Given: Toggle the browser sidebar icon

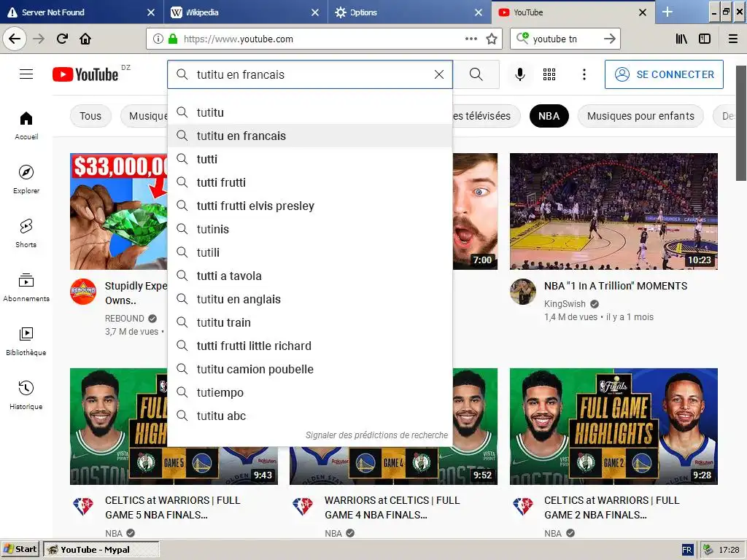Looking at the screenshot, I should pos(705,39).
